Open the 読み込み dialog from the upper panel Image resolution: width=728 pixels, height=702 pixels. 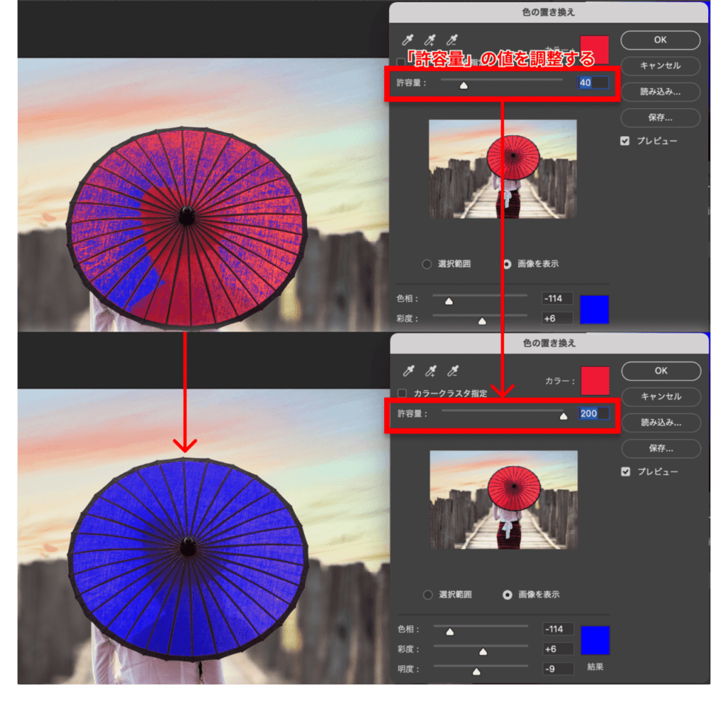click(660, 92)
